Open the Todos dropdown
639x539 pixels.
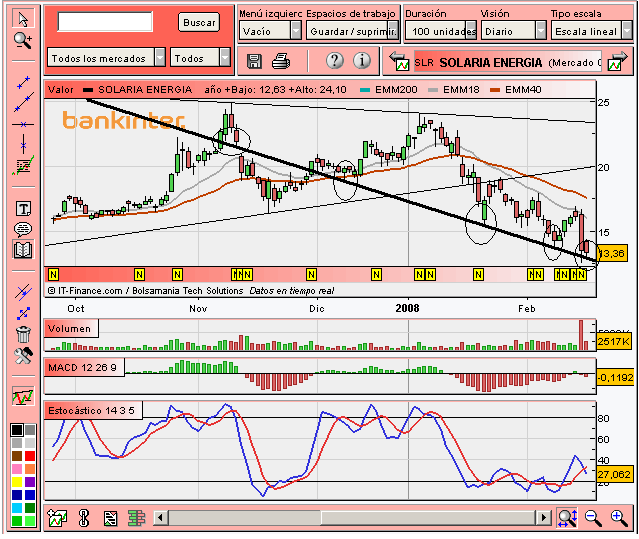(x=201, y=57)
